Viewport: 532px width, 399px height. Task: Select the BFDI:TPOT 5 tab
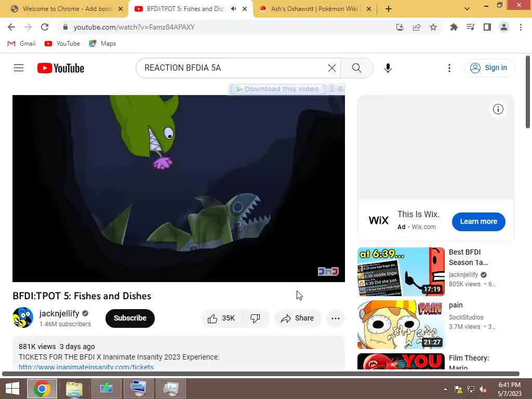[186, 9]
